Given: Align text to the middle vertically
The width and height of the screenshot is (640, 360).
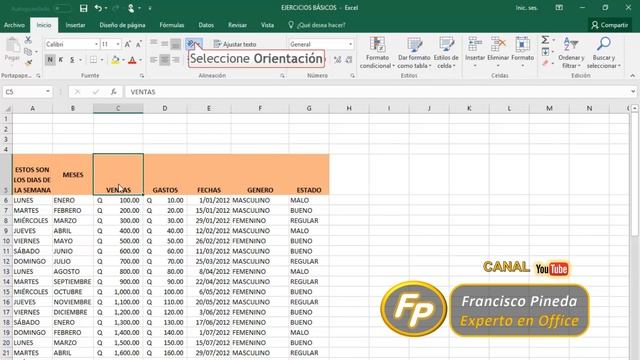Looking at the screenshot, I should coord(164,44).
